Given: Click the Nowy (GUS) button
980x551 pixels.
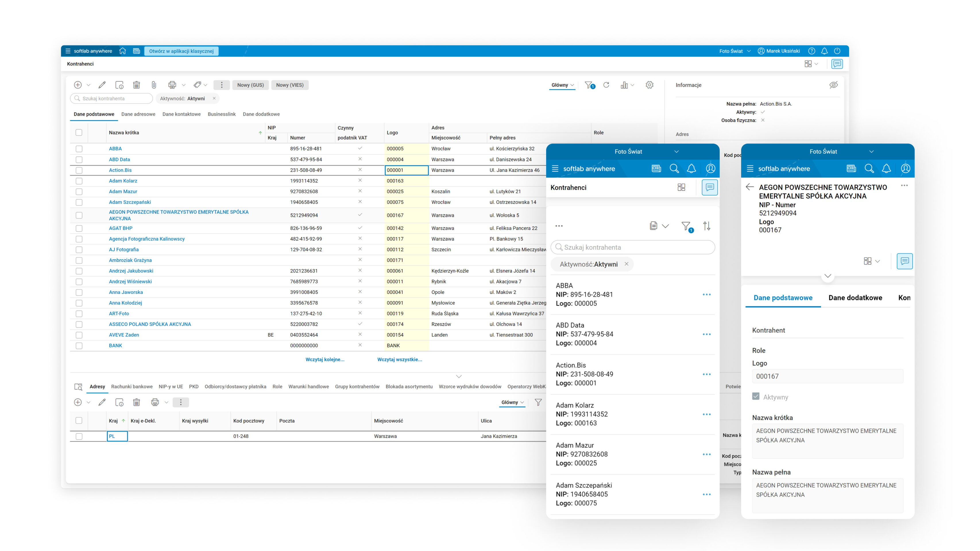Looking at the screenshot, I should point(250,85).
